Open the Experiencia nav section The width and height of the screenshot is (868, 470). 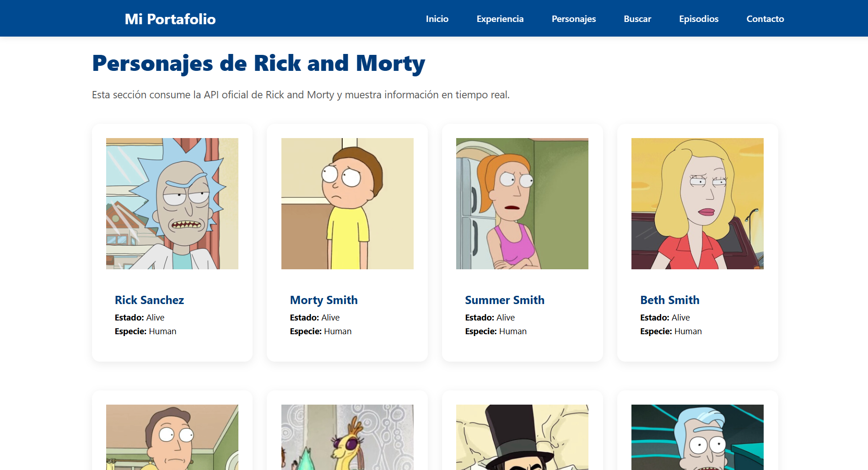(x=500, y=19)
